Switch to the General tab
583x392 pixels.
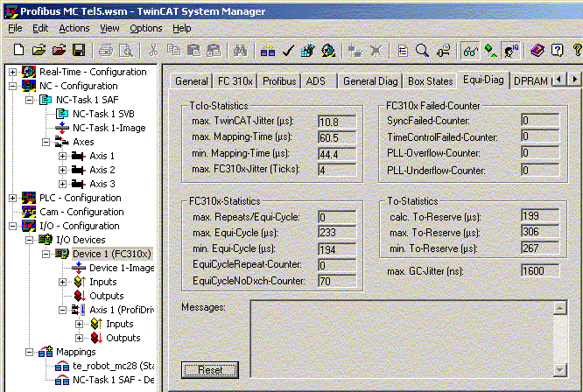click(x=192, y=81)
